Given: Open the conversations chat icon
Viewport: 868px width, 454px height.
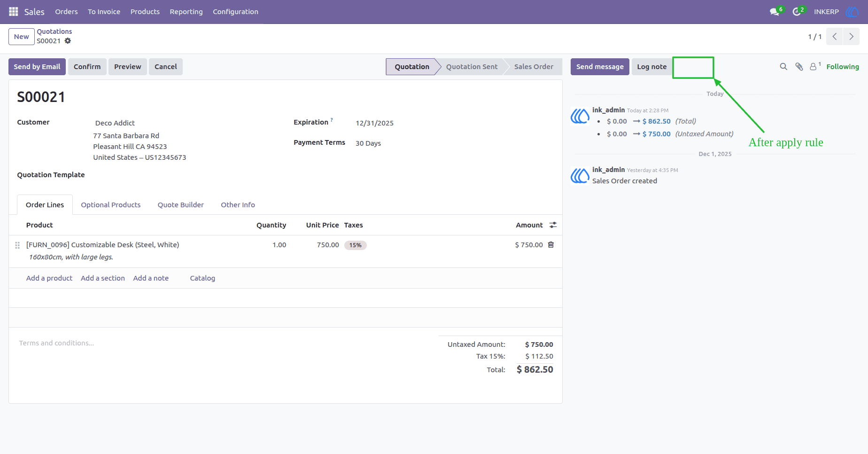Looking at the screenshot, I should 775,12.
